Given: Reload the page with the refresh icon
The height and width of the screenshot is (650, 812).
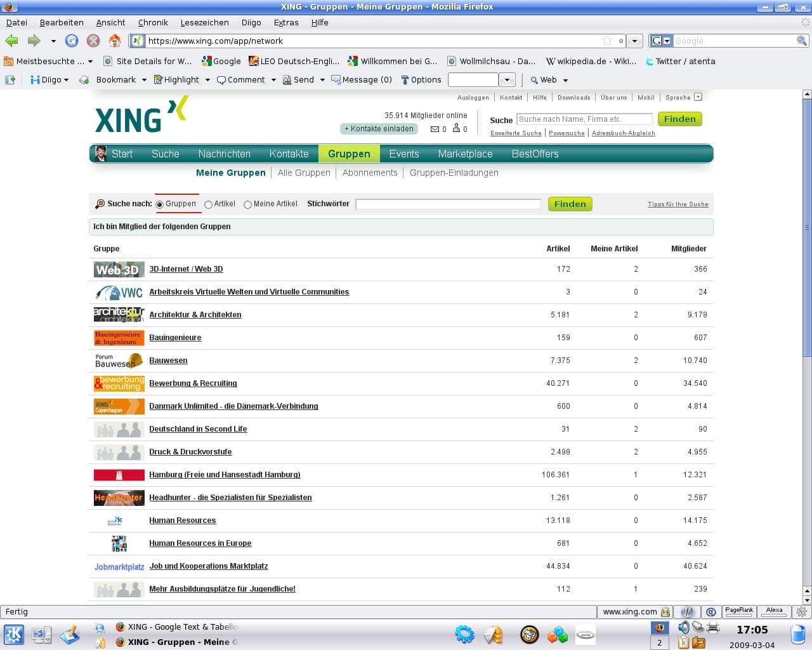Looking at the screenshot, I should tap(72, 41).
